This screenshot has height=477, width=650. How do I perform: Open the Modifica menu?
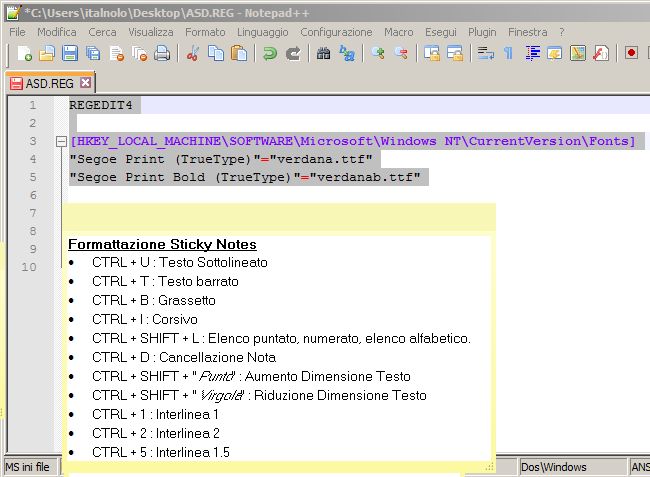(x=57, y=32)
